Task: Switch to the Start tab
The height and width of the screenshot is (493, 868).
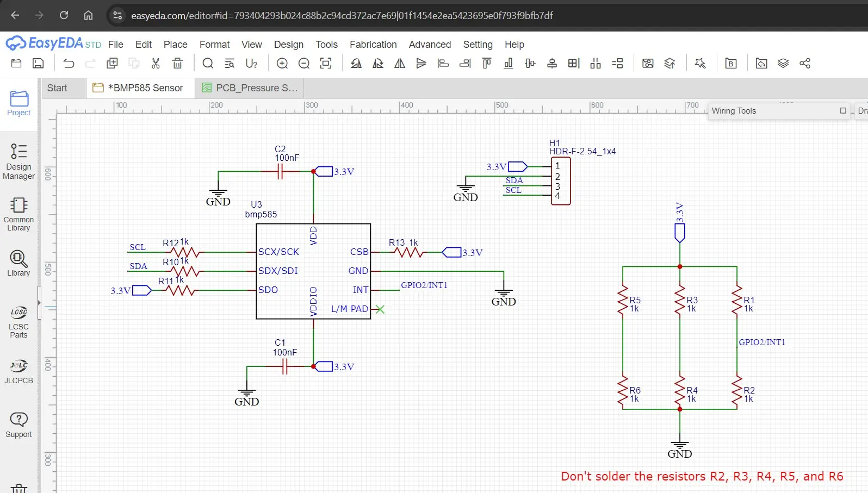Action: (57, 88)
